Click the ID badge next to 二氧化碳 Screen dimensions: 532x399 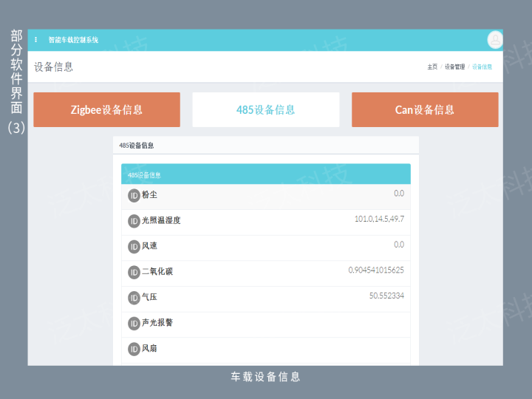coord(134,272)
